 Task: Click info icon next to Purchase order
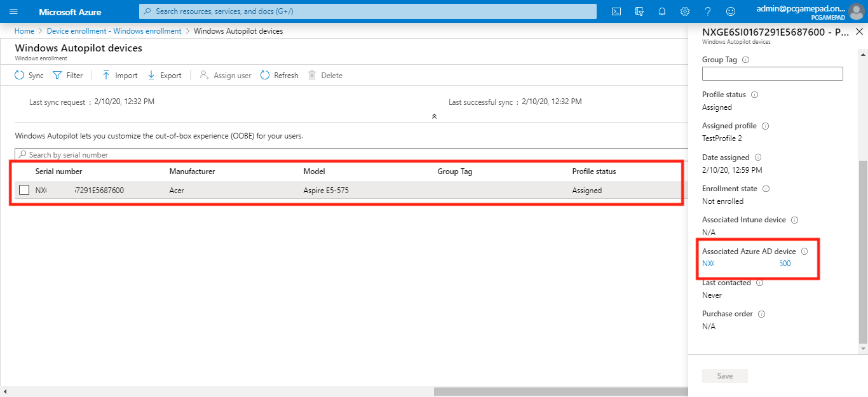[761, 314]
